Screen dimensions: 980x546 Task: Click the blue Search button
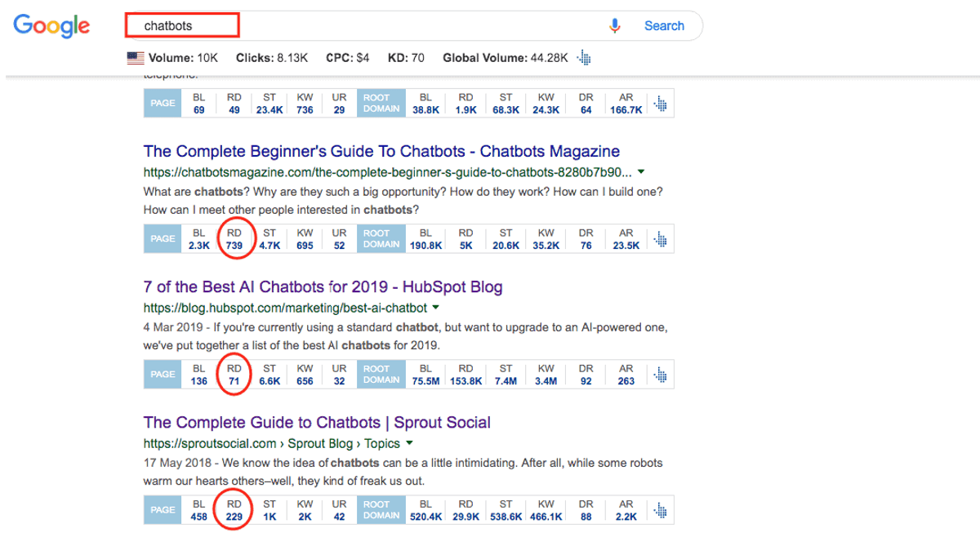(664, 26)
